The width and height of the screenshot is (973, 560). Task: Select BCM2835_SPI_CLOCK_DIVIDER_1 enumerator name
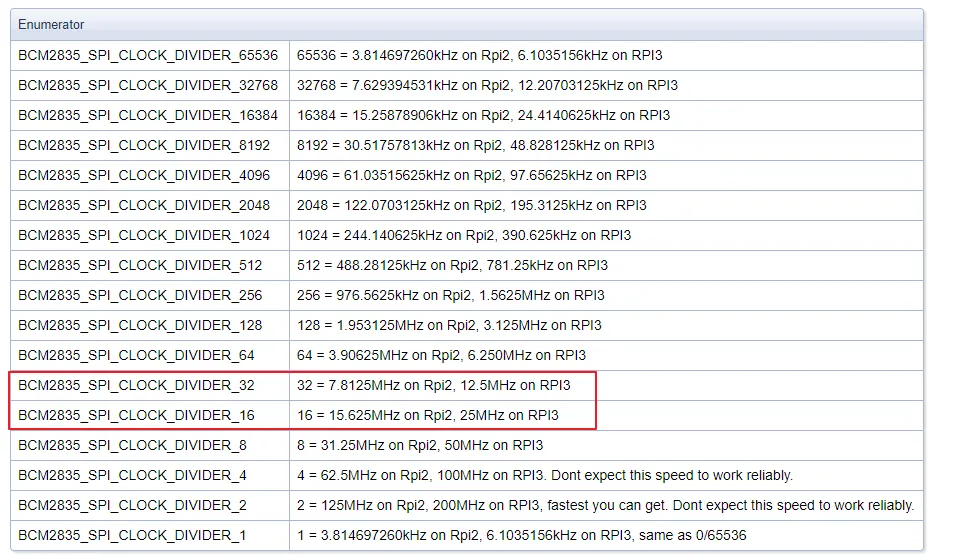[x=132, y=535]
